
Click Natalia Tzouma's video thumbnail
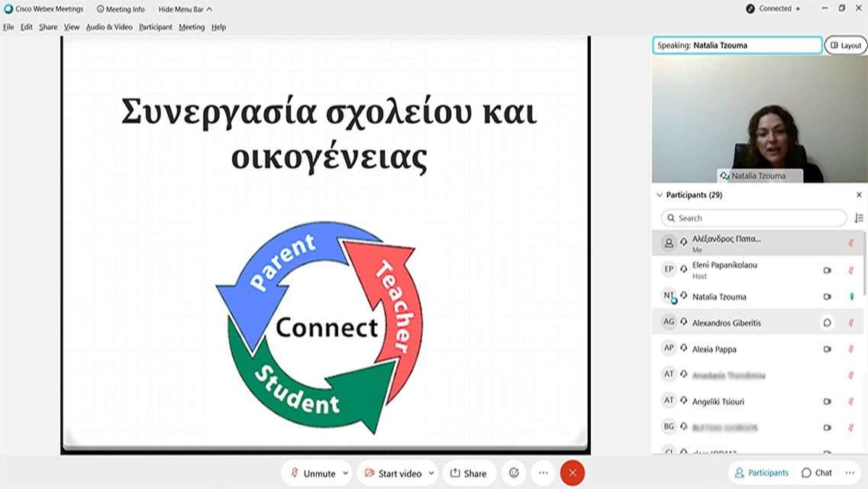(x=760, y=119)
